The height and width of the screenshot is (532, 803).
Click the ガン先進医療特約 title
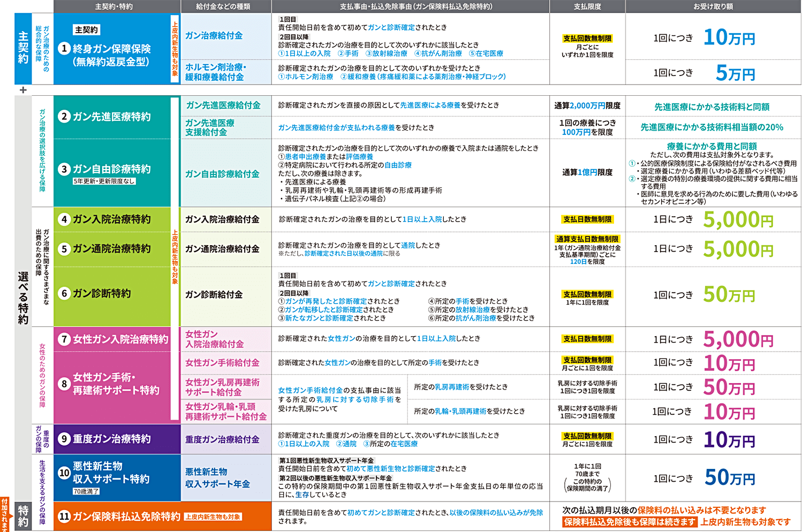112,116
